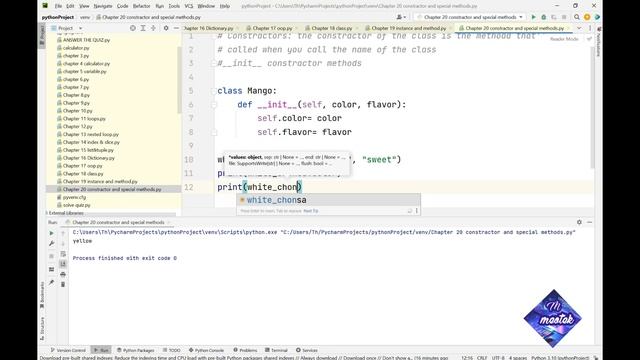Open editor tab options kebab menu
This screenshot has width=640, height=360.
590,28
